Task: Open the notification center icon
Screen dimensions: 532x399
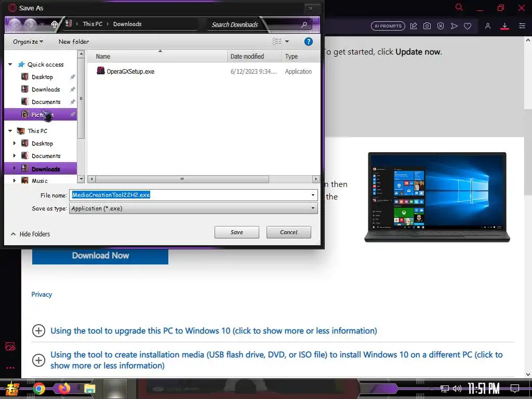Action: tap(515, 389)
